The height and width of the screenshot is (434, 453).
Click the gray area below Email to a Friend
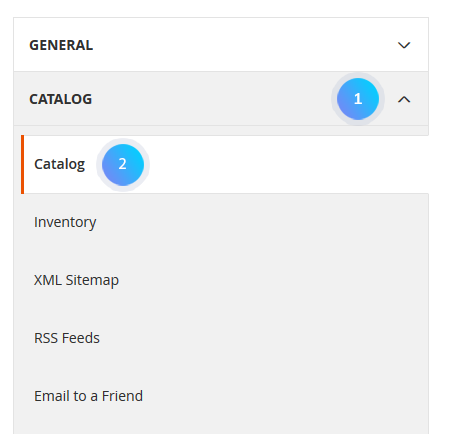221,420
